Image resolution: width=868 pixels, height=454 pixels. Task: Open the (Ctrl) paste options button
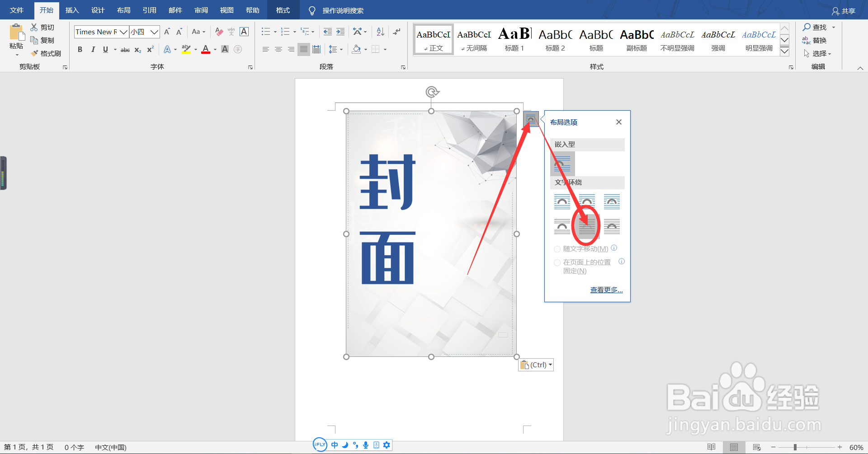click(x=536, y=365)
